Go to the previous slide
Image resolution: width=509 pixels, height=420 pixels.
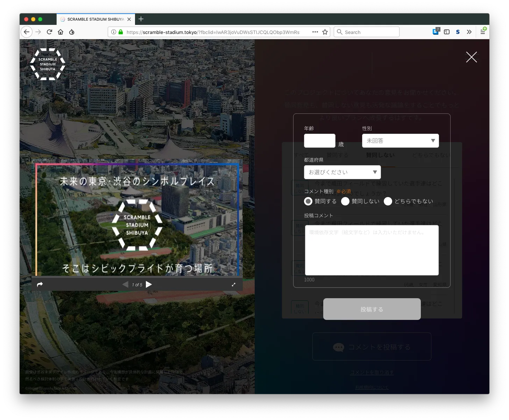pos(125,284)
